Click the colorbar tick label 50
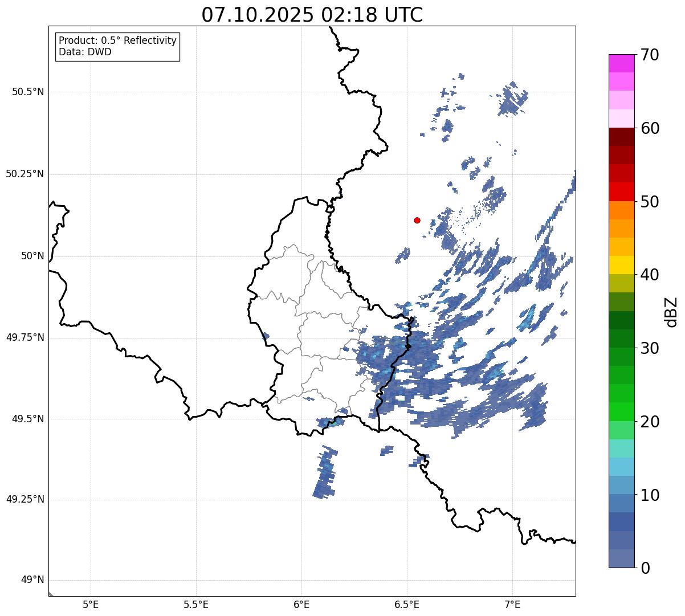Image resolution: width=685 pixels, height=616 pixels. pos(650,202)
